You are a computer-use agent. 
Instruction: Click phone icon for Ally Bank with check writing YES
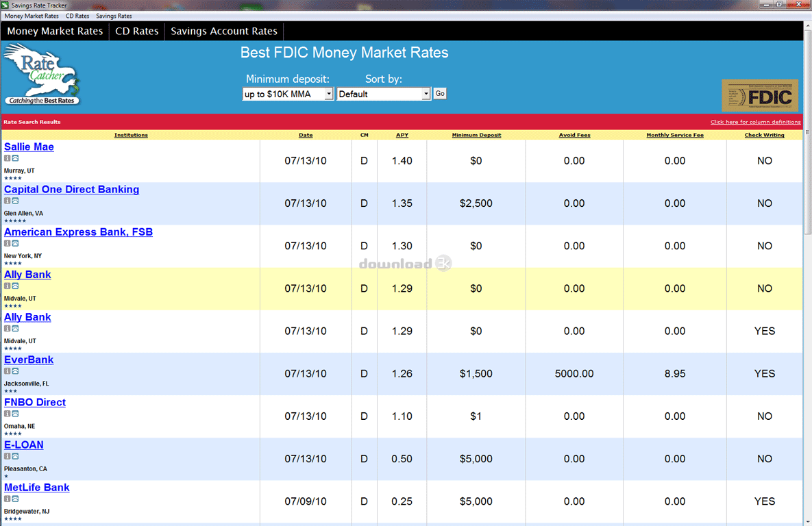(x=16, y=328)
